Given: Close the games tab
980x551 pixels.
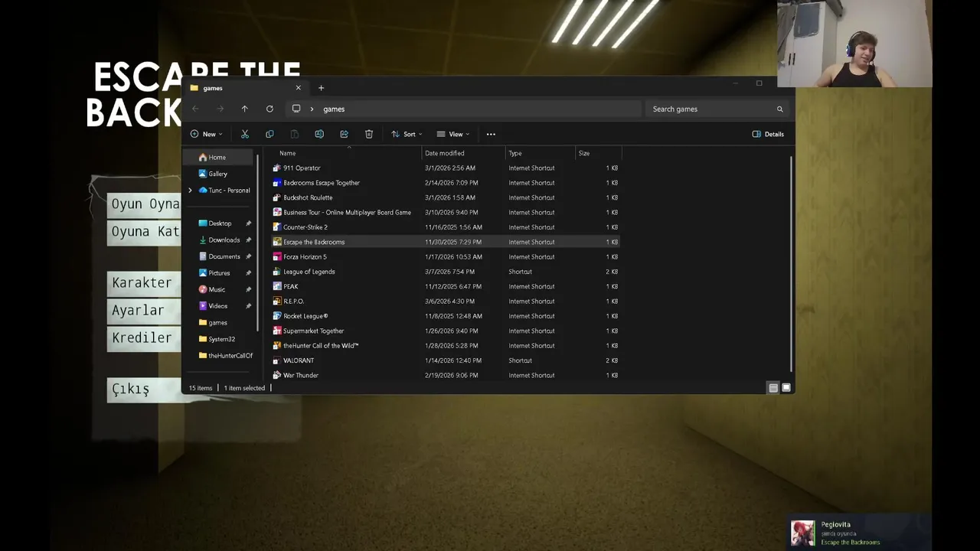Looking at the screenshot, I should coord(299,88).
